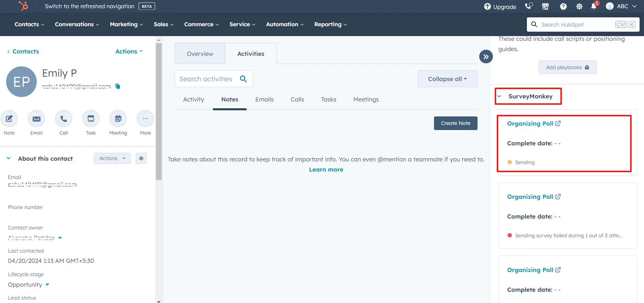The height and width of the screenshot is (303, 644).
Task: Click the Call action icon
Action: [64, 118]
